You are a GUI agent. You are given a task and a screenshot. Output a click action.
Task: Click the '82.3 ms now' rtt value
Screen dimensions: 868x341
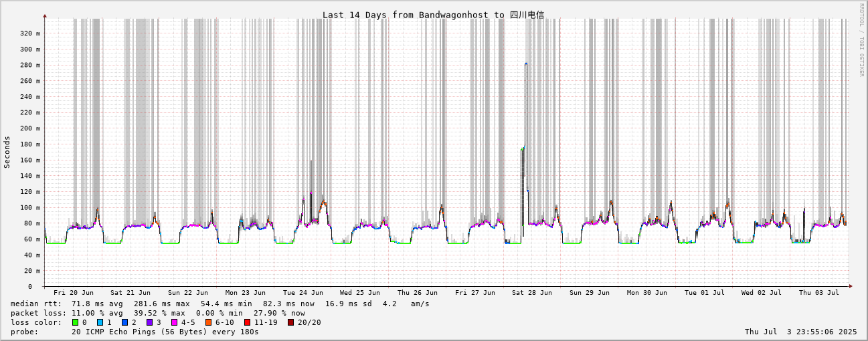coord(288,304)
